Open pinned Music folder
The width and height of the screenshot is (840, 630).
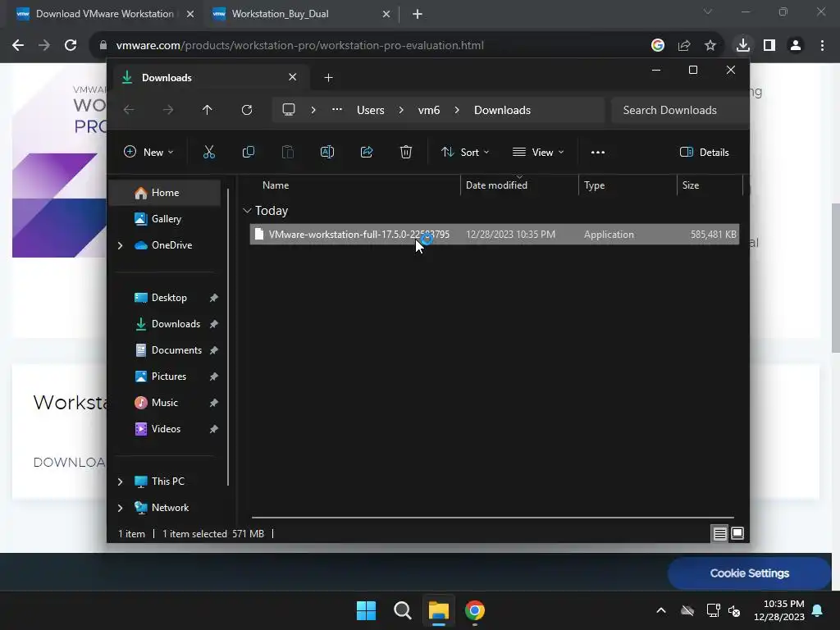pyautogui.click(x=165, y=403)
